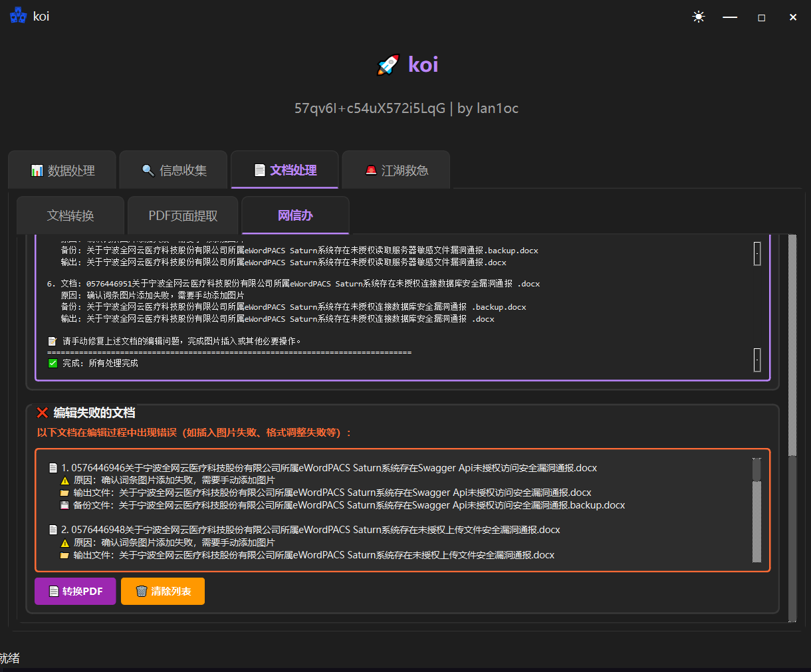
Task: Click the 清除列表 button
Action: pos(163,592)
